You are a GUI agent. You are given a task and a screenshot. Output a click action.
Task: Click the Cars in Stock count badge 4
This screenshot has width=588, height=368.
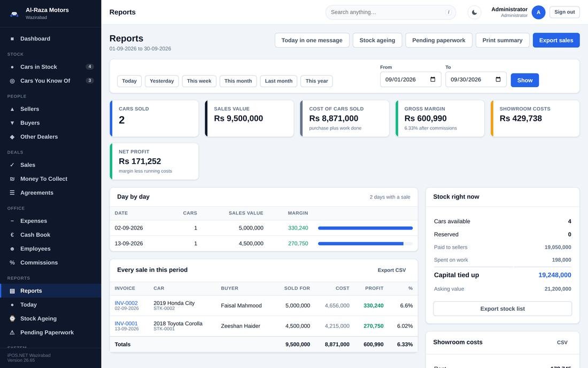pyautogui.click(x=90, y=67)
